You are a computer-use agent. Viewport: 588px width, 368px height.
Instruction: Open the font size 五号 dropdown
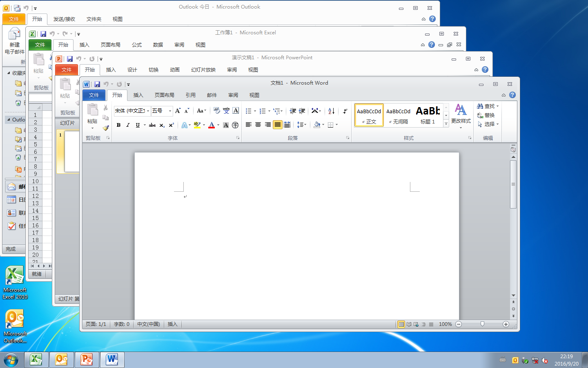coord(170,111)
